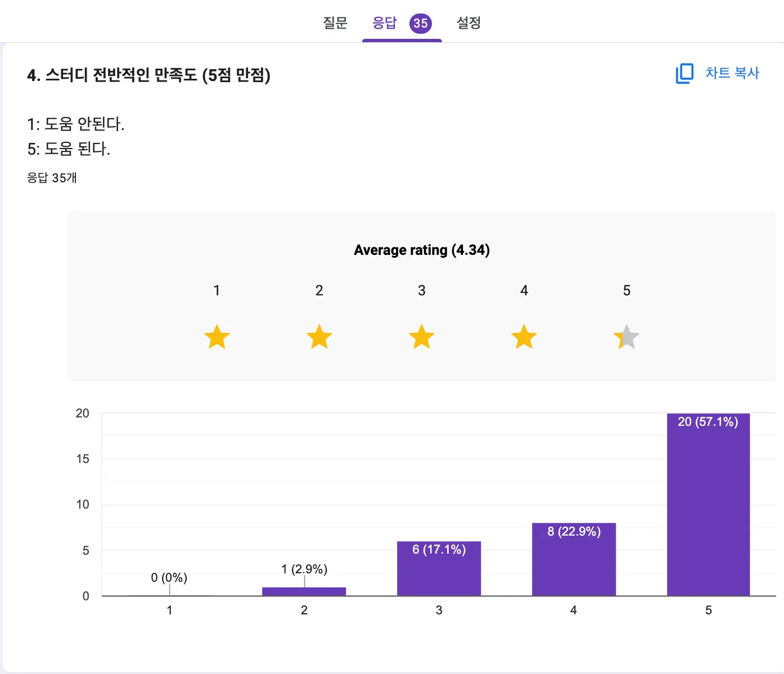The width and height of the screenshot is (784, 674).
Task: Click the 차트 복사 link
Action: [732, 73]
